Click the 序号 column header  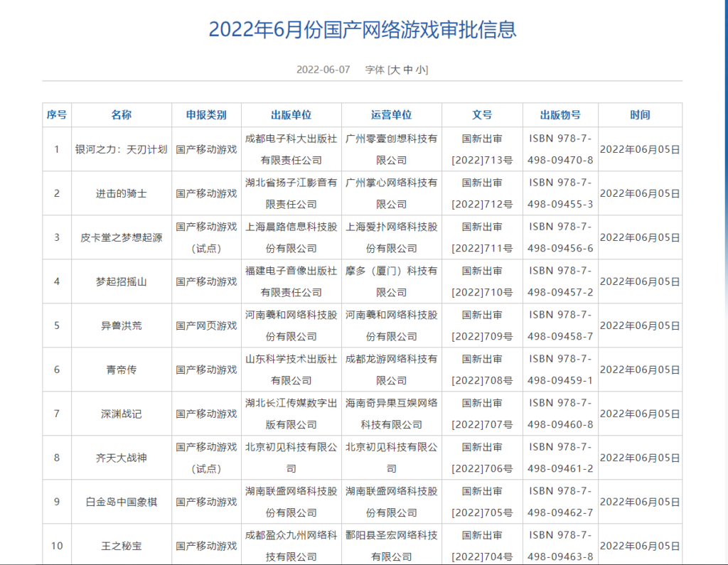57,115
